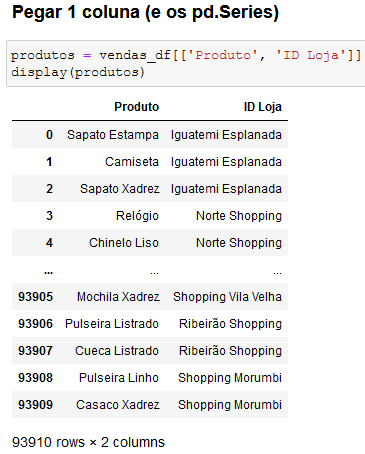
Task: Select the Mochila Xadrez cell
Action: [x=118, y=297]
